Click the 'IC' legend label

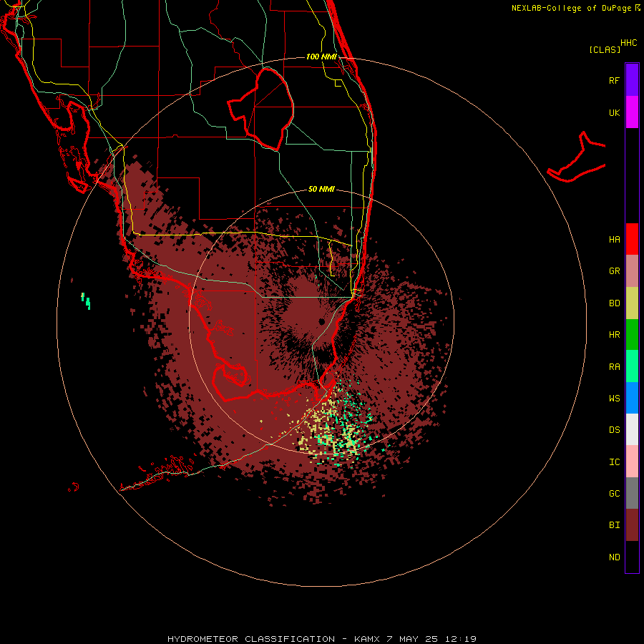pyautogui.click(x=614, y=462)
